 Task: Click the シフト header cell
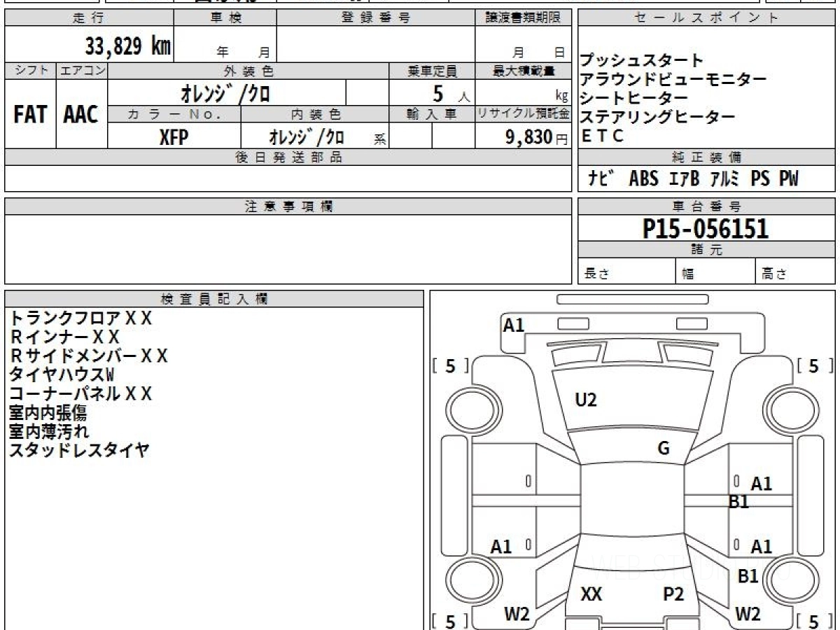[x=30, y=71]
